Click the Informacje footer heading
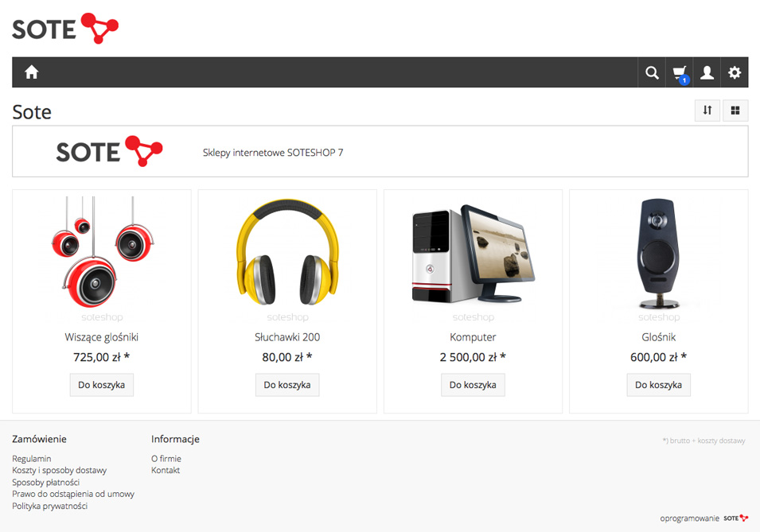 pos(175,439)
